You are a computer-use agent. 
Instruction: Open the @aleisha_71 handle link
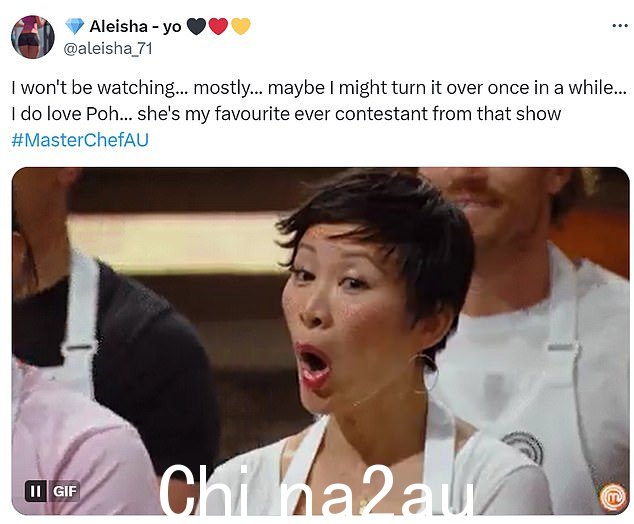click(108, 49)
